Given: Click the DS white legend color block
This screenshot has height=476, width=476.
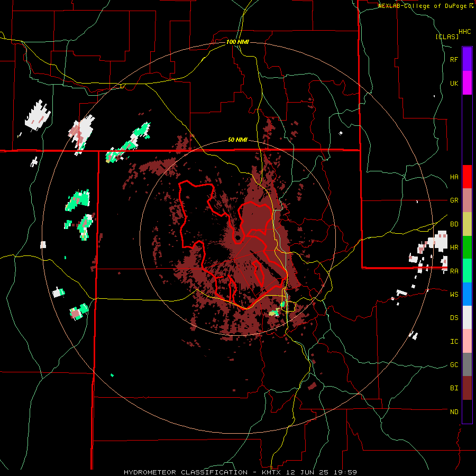Looking at the screenshot, I should 467,317.
